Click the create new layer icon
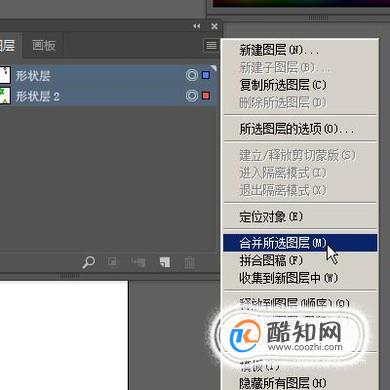This screenshot has width=390, height=390. [x=165, y=262]
